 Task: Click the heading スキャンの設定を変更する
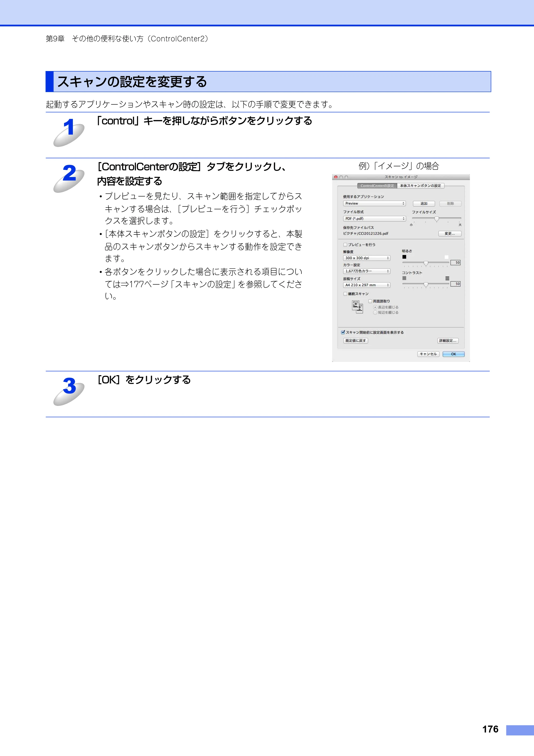(x=132, y=82)
